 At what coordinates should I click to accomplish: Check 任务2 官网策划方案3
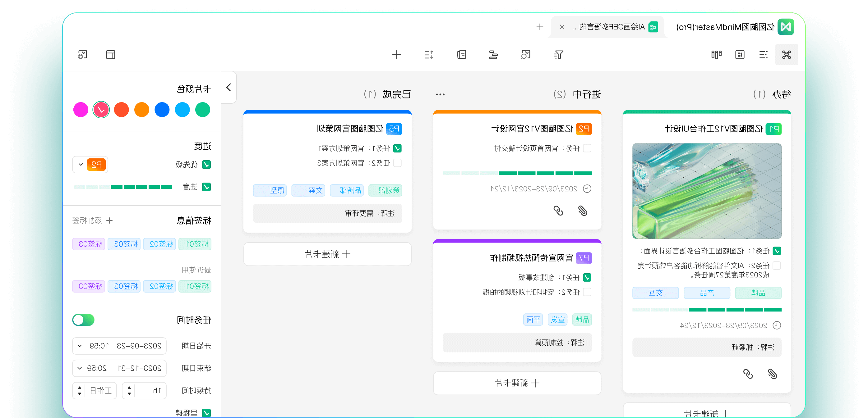click(x=398, y=163)
